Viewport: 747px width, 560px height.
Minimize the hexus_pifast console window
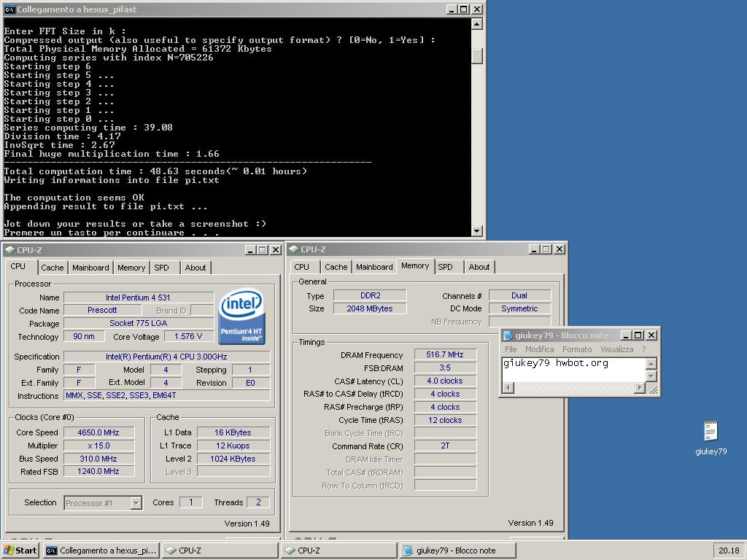tap(452, 9)
